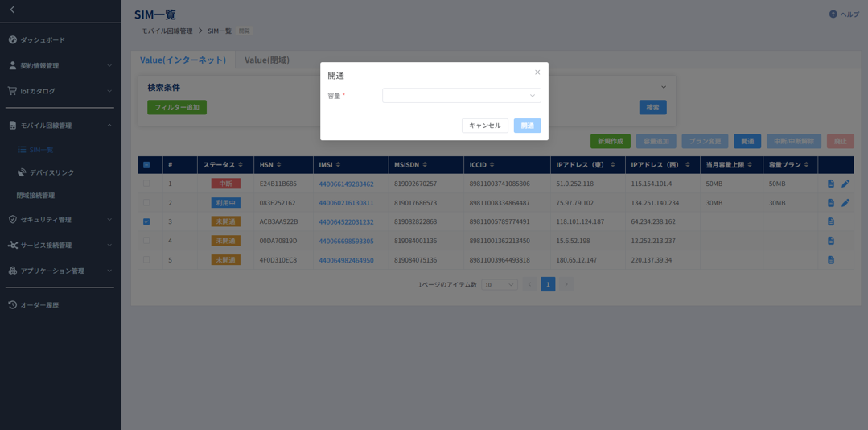Toggle the select-all checkbox in table header
The image size is (868, 430).
pyautogui.click(x=146, y=165)
